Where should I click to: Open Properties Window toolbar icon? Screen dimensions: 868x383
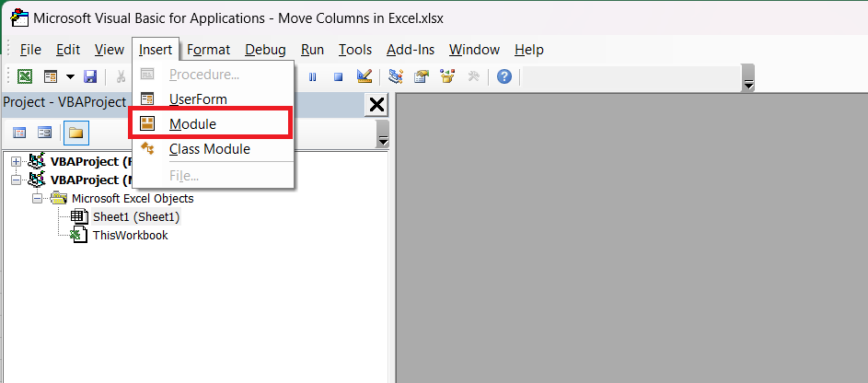tap(422, 76)
